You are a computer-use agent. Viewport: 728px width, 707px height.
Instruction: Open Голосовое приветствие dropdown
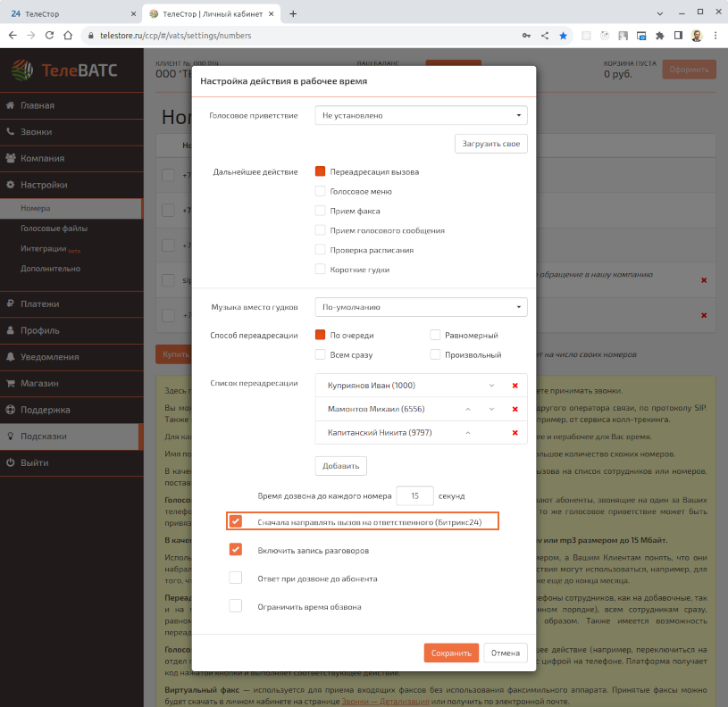click(421, 115)
